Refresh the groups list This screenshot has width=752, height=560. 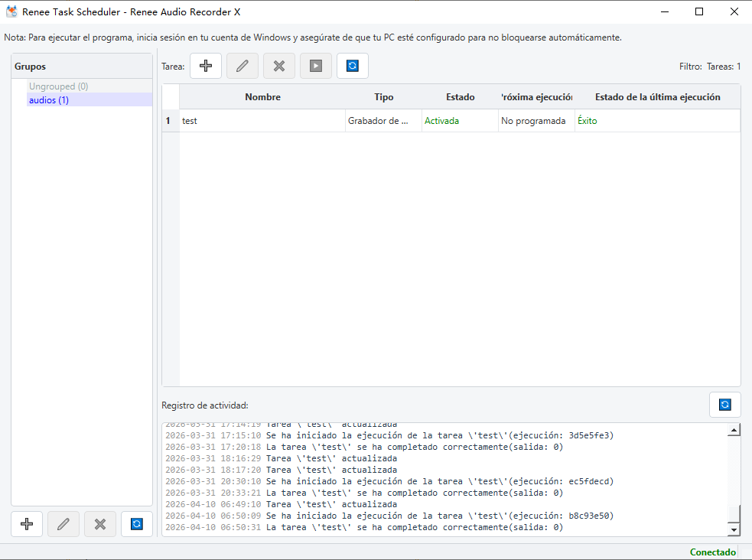coord(137,524)
